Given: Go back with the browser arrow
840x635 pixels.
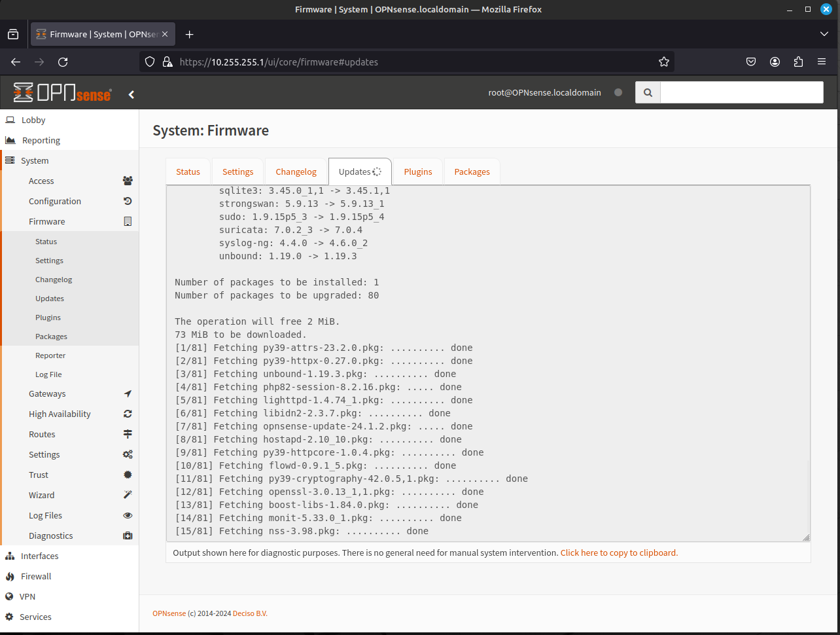Looking at the screenshot, I should (16, 62).
